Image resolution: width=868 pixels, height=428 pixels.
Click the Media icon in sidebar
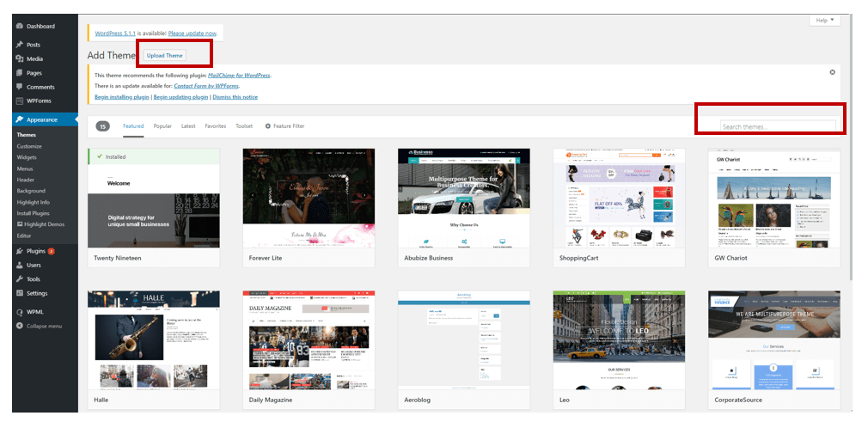coord(19,59)
